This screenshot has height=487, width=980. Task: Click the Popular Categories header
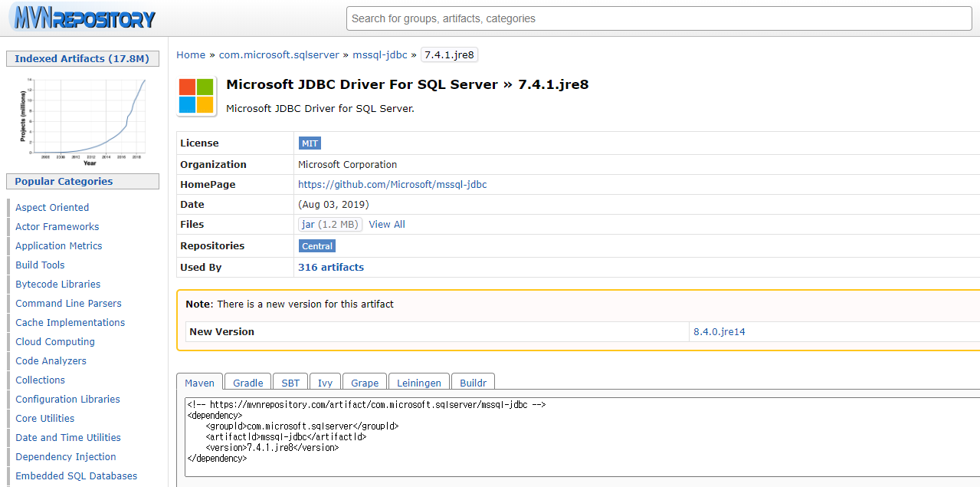(82, 182)
